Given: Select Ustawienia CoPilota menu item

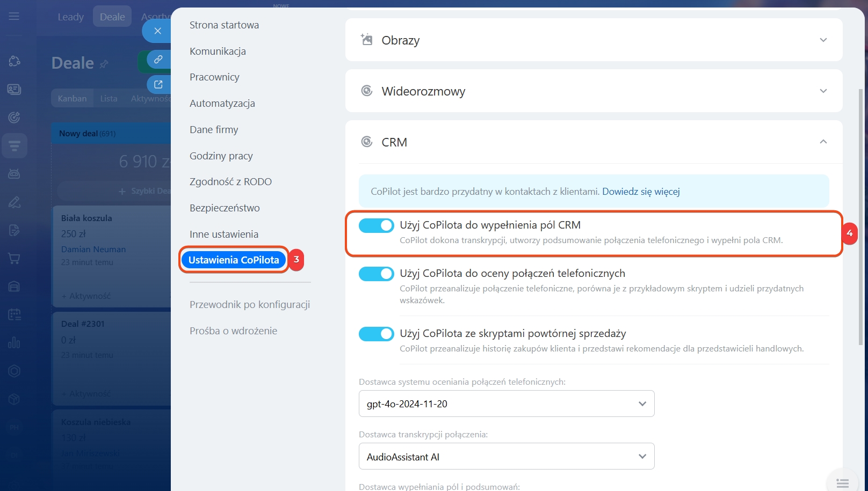Looking at the screenshot, I should coord(234,260).
